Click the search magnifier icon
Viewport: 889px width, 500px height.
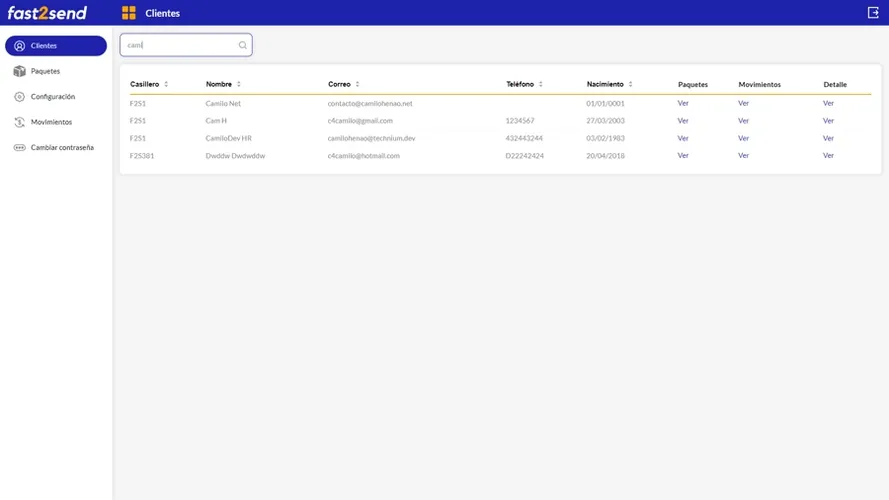242,45
